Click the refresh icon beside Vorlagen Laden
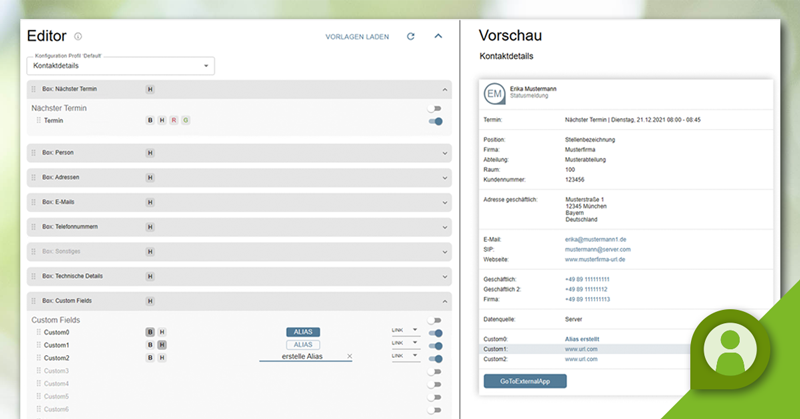Viewport: 800px width, 419px height. (x=410, y=36)
